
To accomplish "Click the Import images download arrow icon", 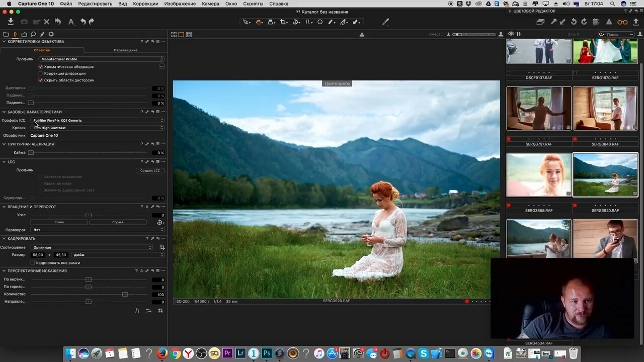I will coord(11,22).
